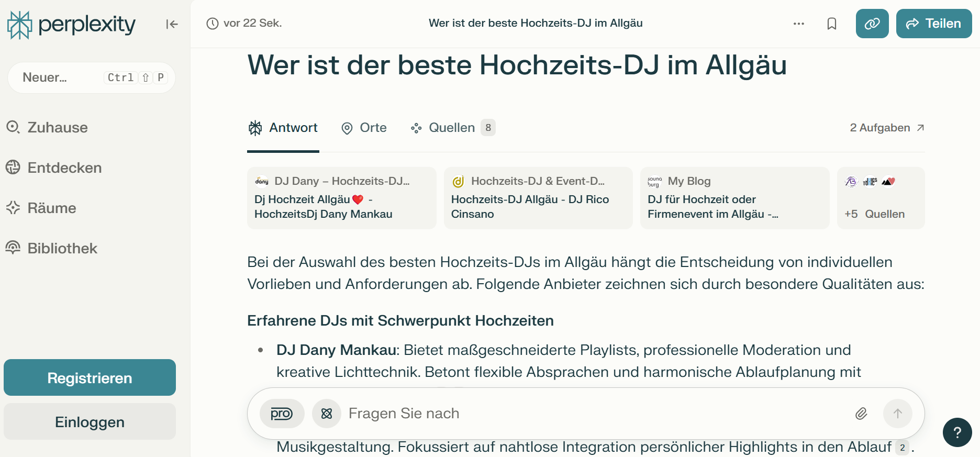Toggle the Pro search mode
Viewport: 980px width, 457px height.
282,414
